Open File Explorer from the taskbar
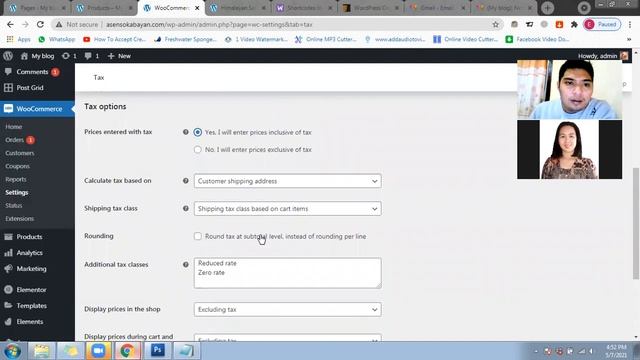The width and height of the screenshot is (640, 360). click(41, 351)
